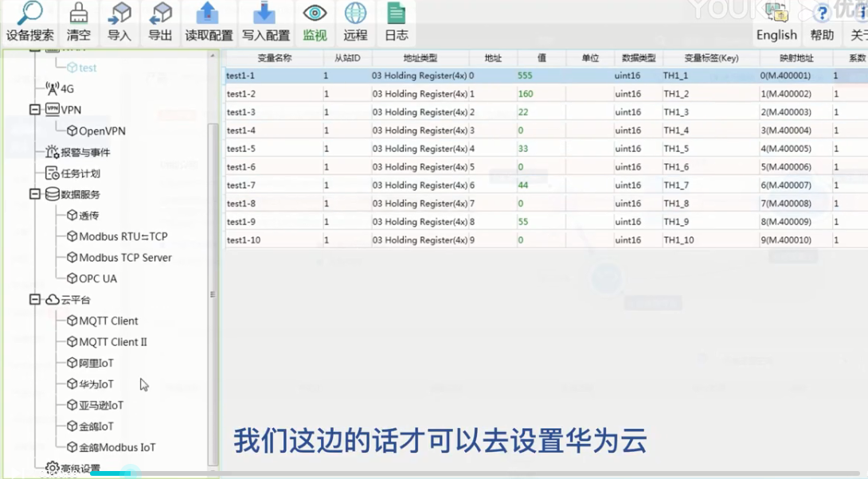868x479 pixels.
Task: Click the 清空 clear icon
Action: 78,14
